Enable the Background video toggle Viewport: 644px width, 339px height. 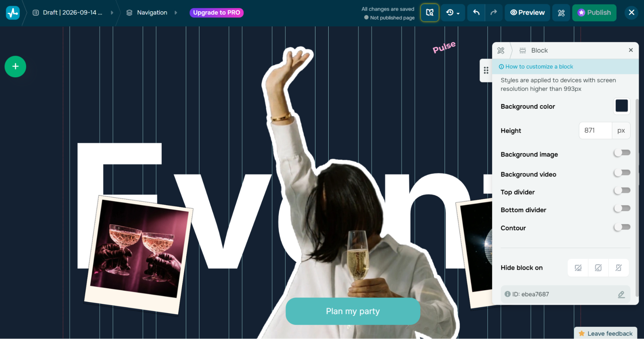pos(622,173)
